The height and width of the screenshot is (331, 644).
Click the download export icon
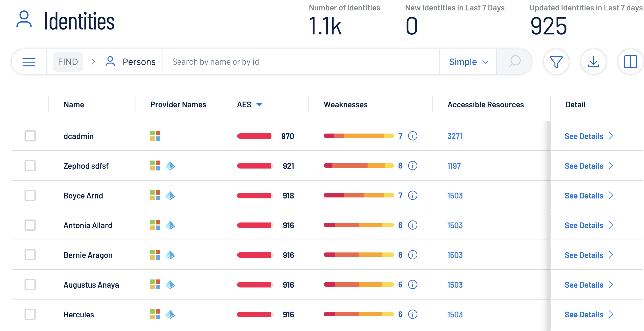(x=593, y=62)
